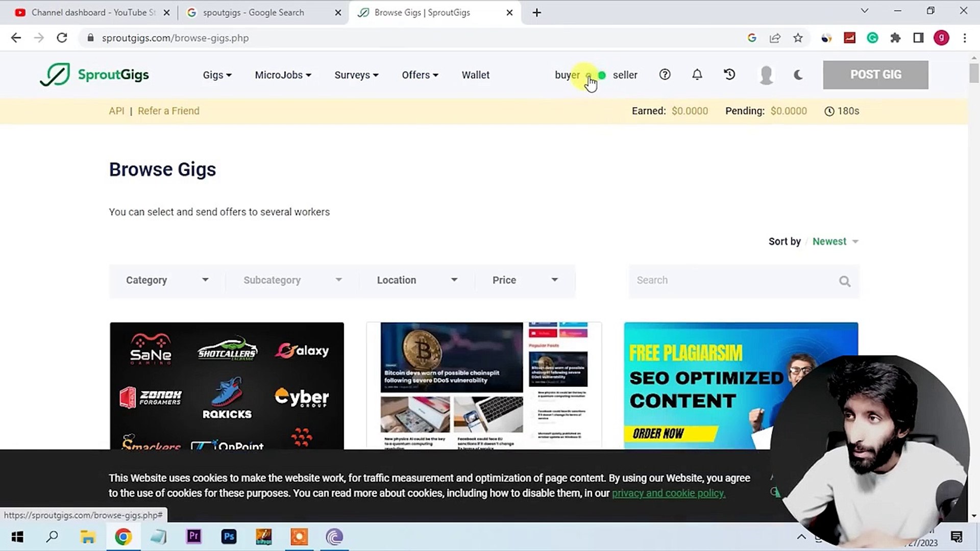Click the history clock icon in navbar
Viewport: 980px width, 551px height.
click(729, 74)
